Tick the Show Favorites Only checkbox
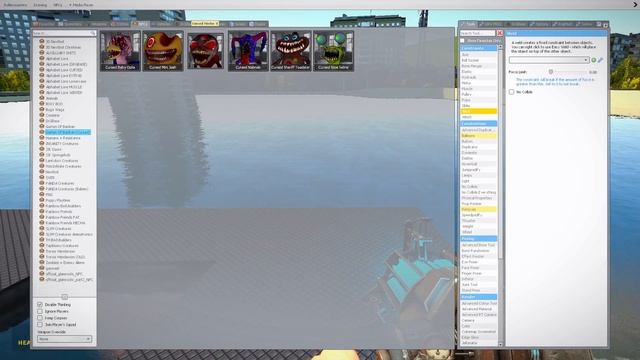 [462, 41]
